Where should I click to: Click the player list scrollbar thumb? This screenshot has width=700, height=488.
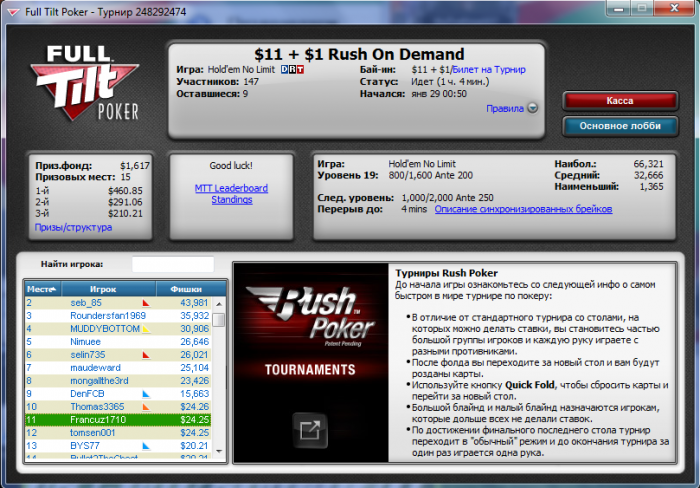[x=219, y=320]
